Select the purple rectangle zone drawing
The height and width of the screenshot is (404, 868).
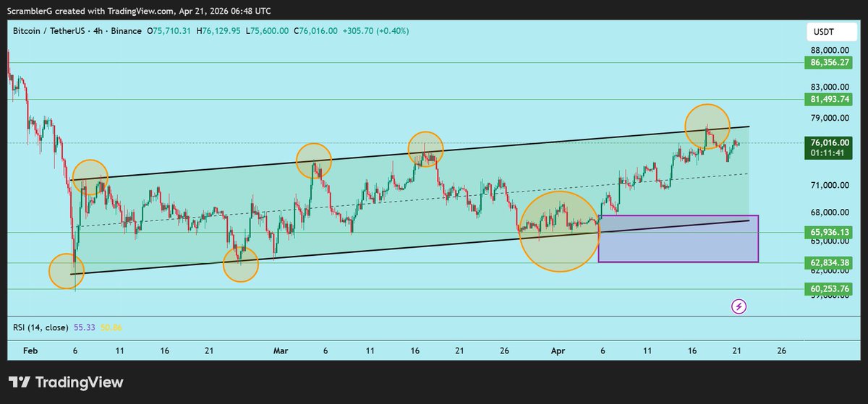point(678,238)
